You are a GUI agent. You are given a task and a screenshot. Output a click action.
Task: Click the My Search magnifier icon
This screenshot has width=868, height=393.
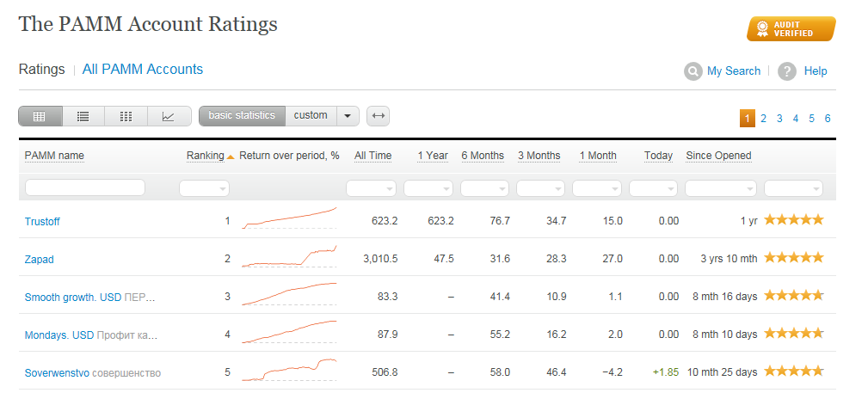[693, 71]
